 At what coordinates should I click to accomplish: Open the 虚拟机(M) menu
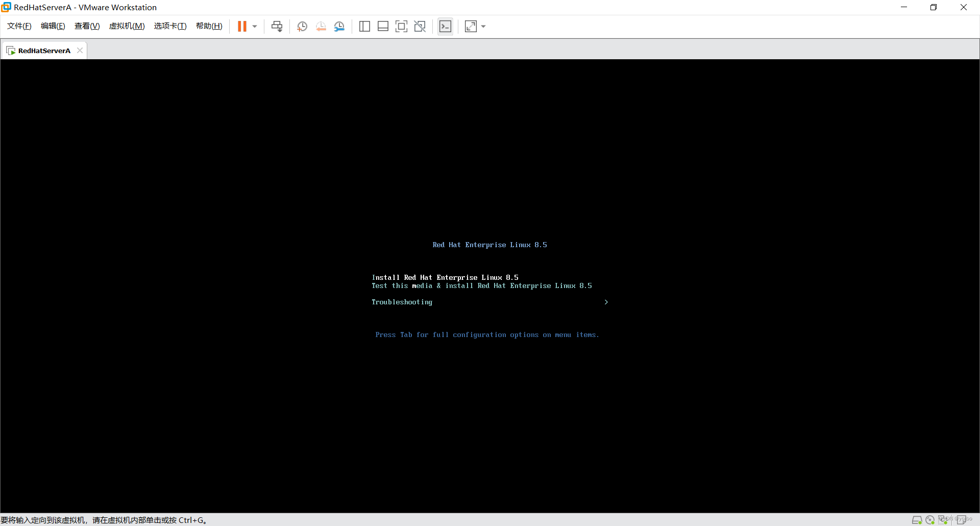coord(127,26)
